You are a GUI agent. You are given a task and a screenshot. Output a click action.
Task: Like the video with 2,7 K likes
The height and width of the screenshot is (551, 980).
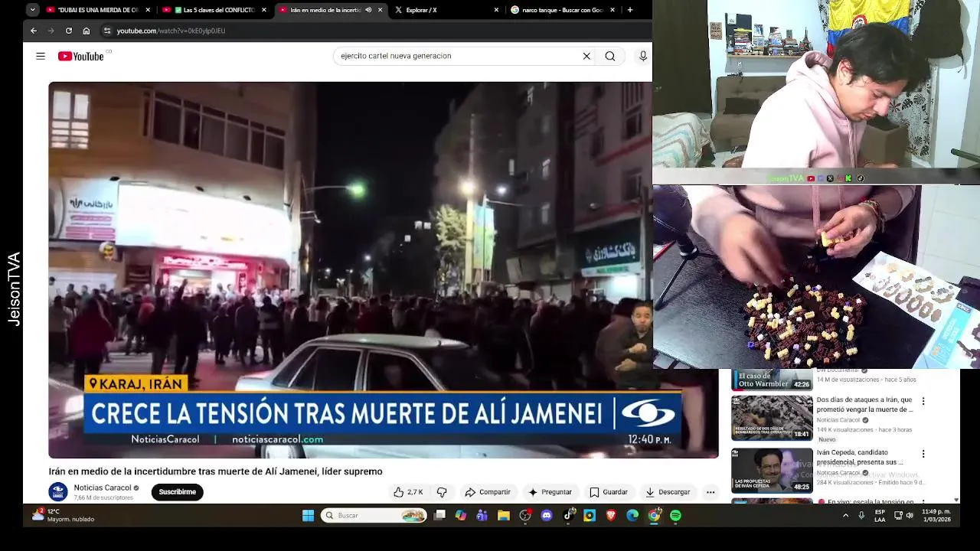408,492
